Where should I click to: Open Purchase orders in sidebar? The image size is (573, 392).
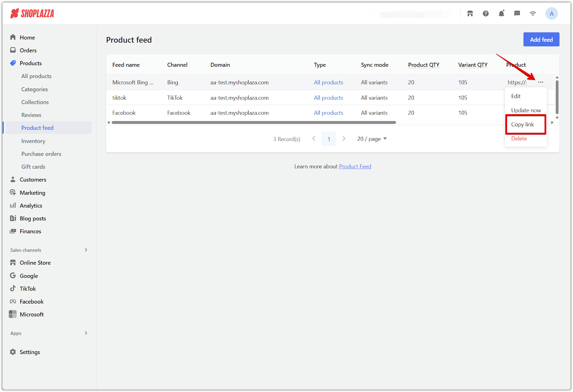[x=41, y=154]
